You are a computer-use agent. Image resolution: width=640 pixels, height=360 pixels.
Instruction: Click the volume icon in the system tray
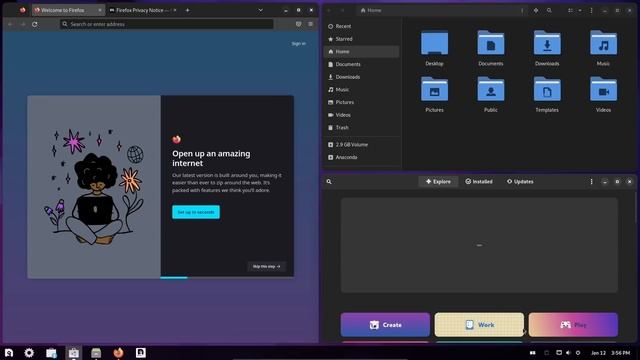coord(568,353)
